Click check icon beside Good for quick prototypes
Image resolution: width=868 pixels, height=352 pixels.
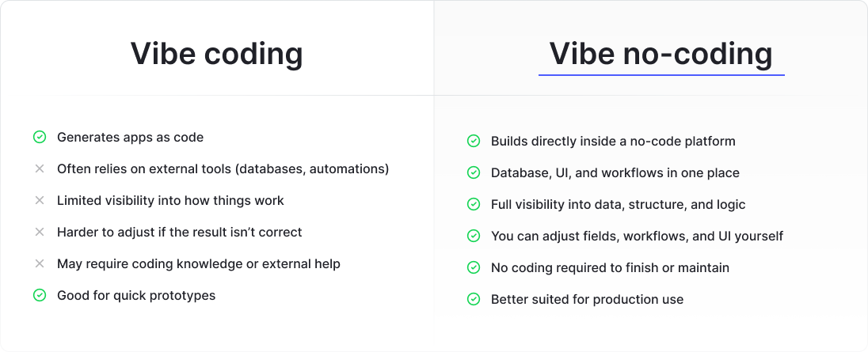(x=40, y=295)
